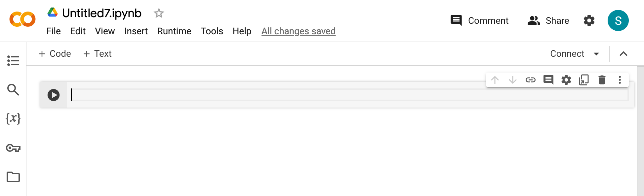Screen dimensions: 644x196
Task: Click the Share button
Action: click(x=548, y=20)
